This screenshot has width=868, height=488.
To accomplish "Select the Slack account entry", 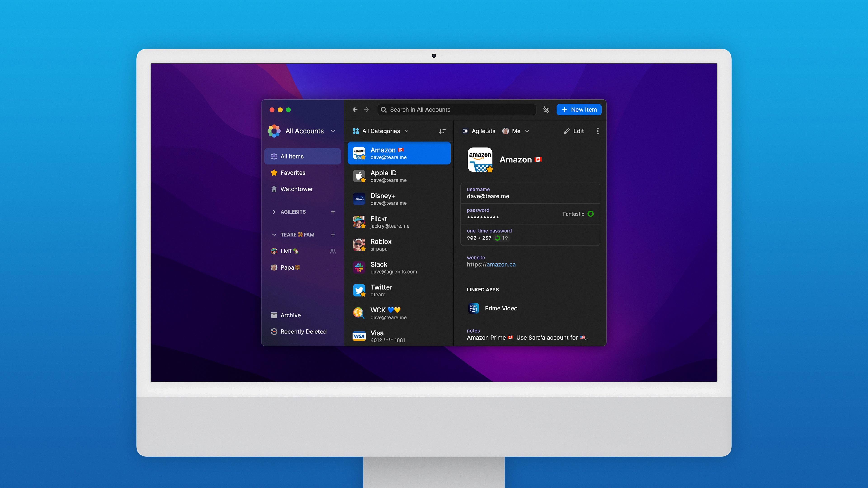I will (x=399, y=267).
